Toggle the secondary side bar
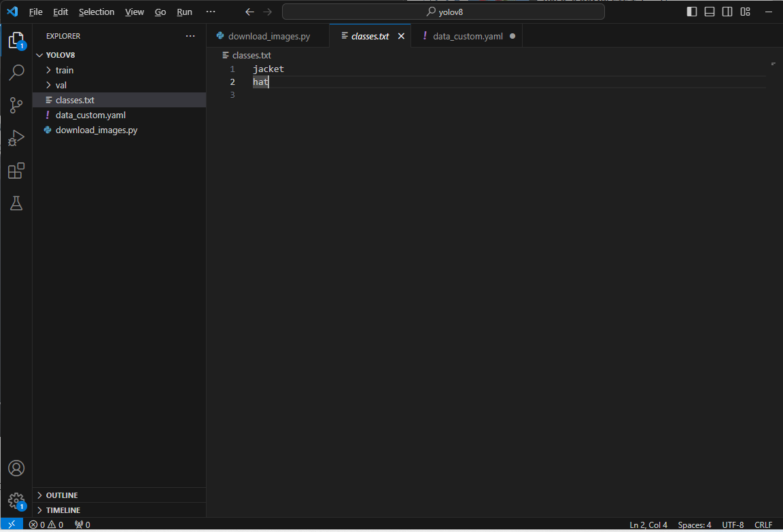783x532 pixels. point(727,12)
